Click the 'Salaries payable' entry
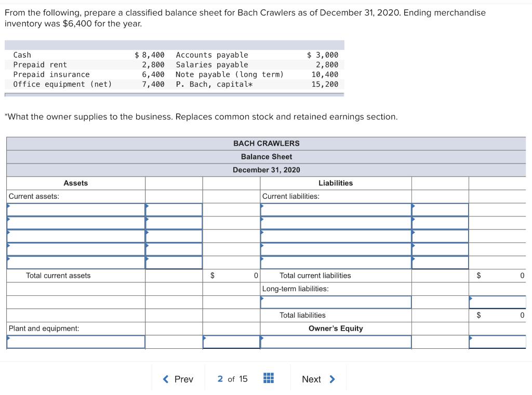This screenshot has height=395, width=532. 212,64
